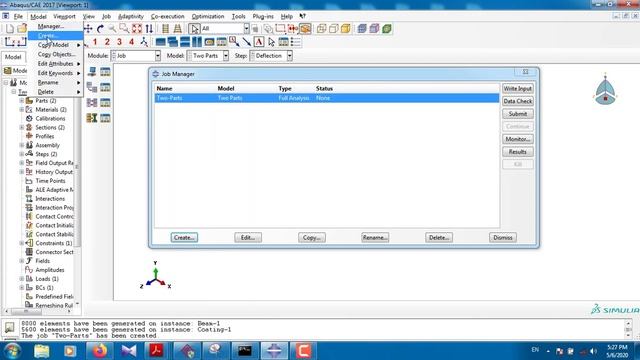
Task: Click the selection arrow tool in toolbar
Action: coord(194,29)
